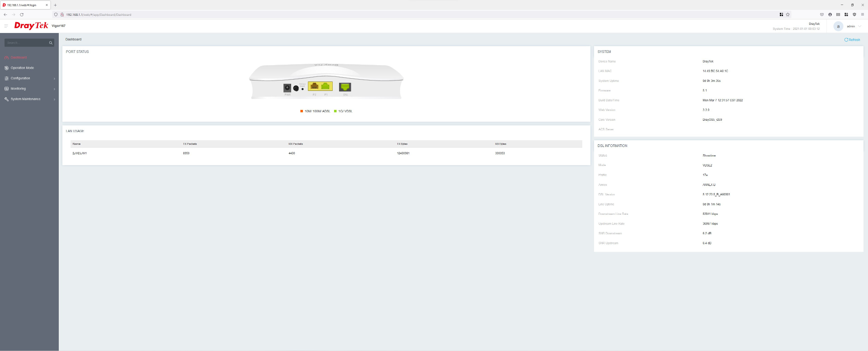Click the orange 10M/100M/ADSL legend swatch
Screen dimensions: 868x351
302,111
